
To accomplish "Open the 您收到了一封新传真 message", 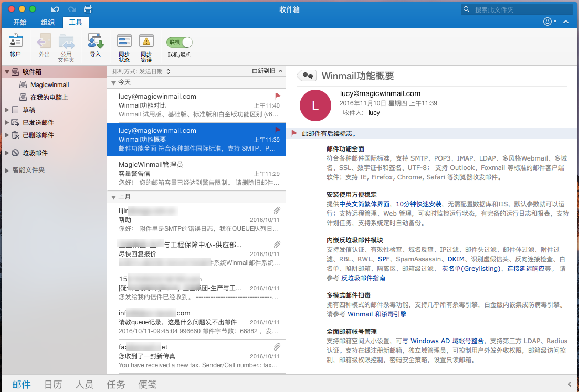I will pos(196,356).
